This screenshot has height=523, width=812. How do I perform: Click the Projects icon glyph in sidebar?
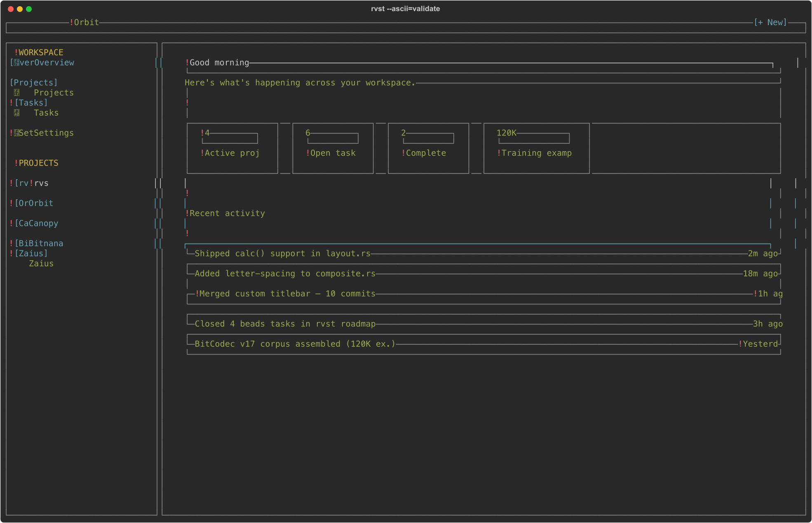click(17, 93)
